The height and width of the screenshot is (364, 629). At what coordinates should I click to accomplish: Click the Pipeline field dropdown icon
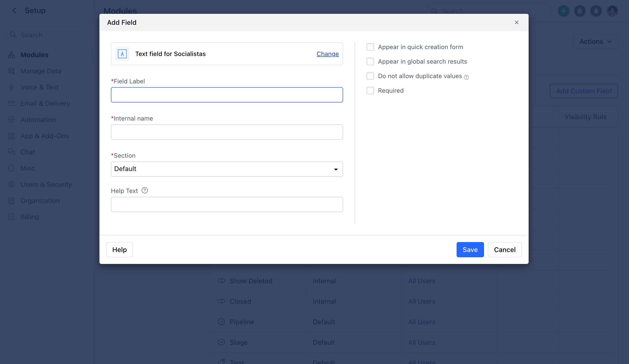(x=221, y=322)
